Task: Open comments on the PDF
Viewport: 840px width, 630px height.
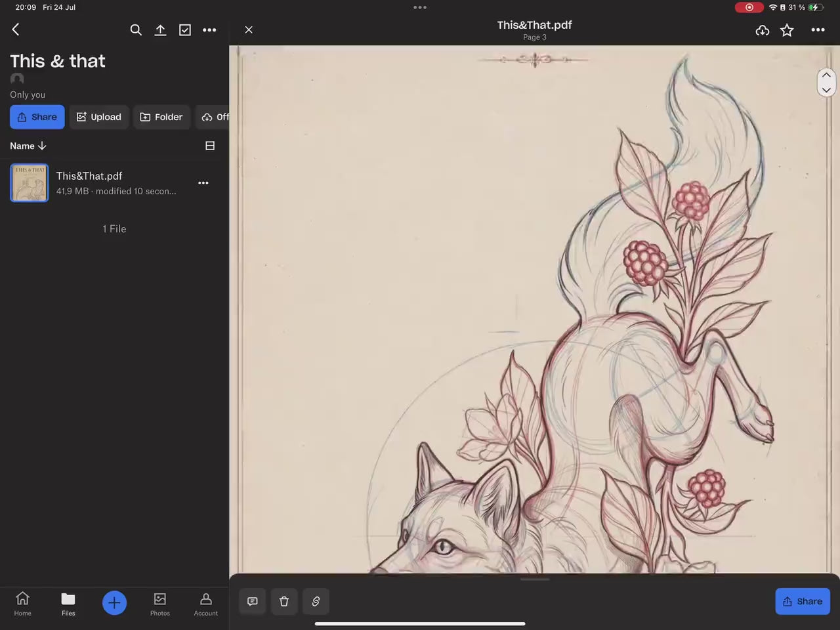Action: coord(253,601)
